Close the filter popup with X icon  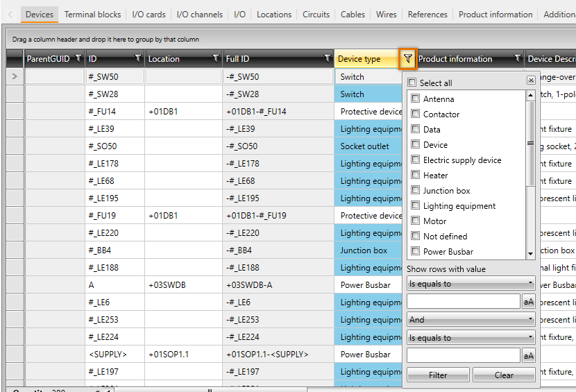point(531,80)
